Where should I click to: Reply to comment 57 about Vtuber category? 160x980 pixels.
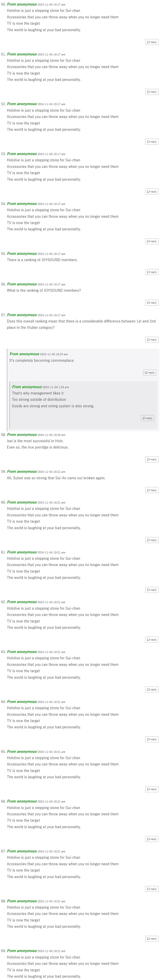[152, 340]
